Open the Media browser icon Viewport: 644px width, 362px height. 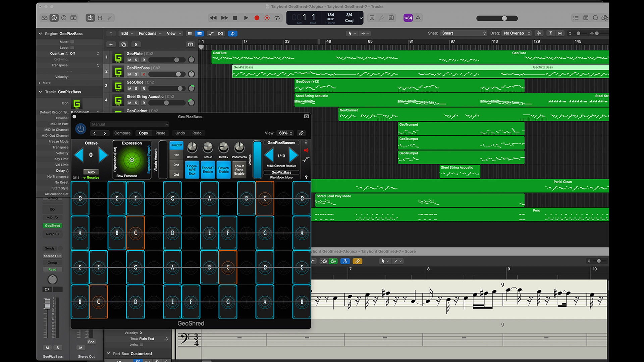(x=605, y=18)
